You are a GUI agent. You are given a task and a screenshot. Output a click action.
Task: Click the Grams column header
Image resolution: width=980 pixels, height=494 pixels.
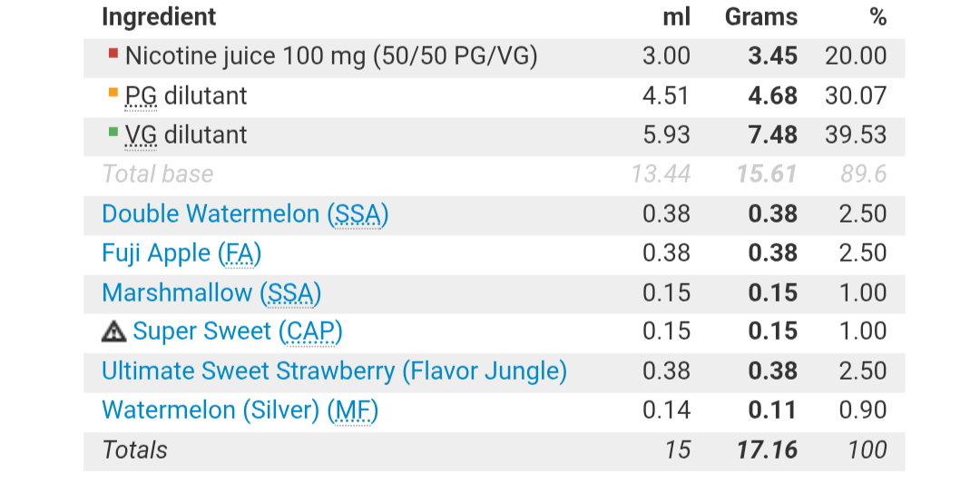point(760,16)
